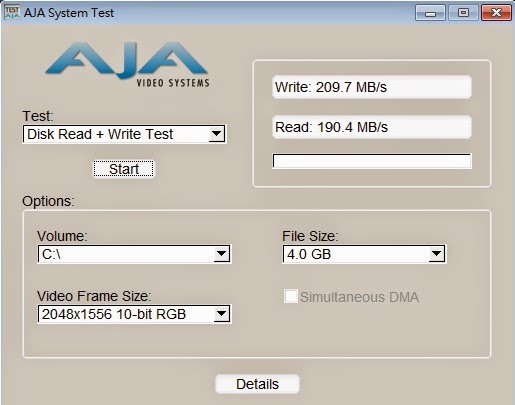The image size is (515, 405).
Task: Click the Options: label
Action: point(49,201)
